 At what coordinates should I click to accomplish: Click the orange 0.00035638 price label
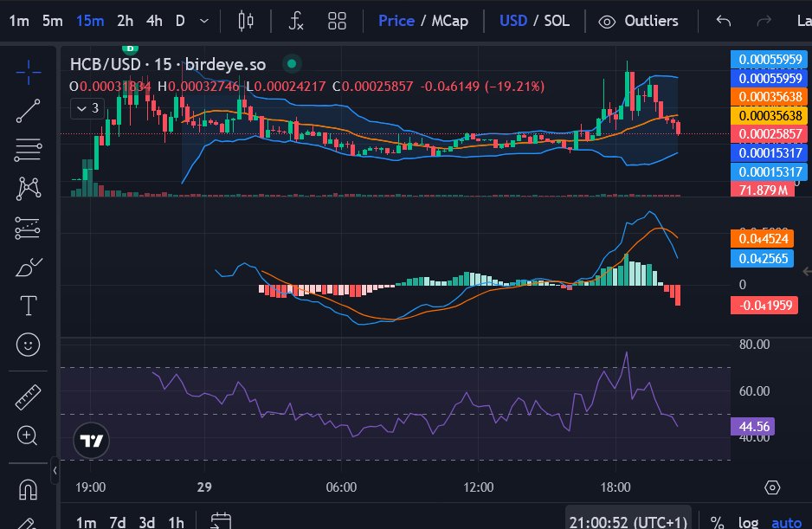769,96
